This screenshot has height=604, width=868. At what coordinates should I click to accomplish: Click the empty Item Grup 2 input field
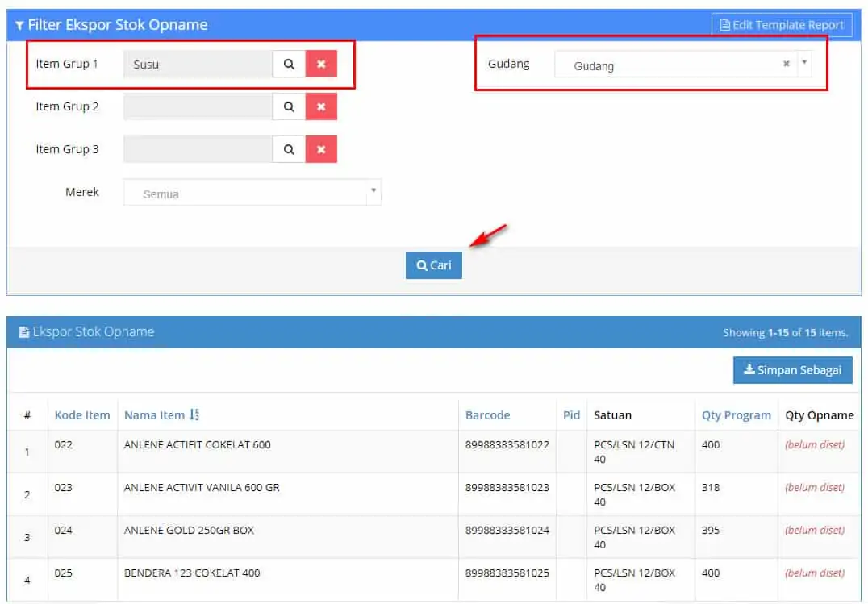198,106
